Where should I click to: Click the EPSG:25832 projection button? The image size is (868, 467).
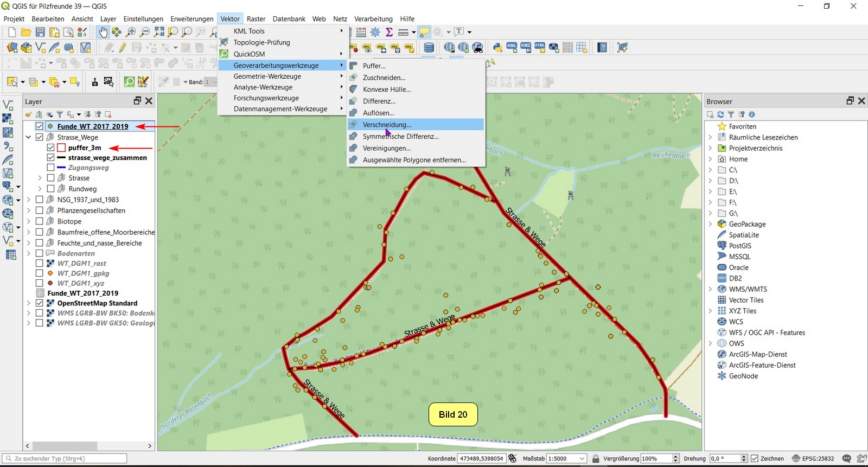pyautogui.click(x=813, y=459)
